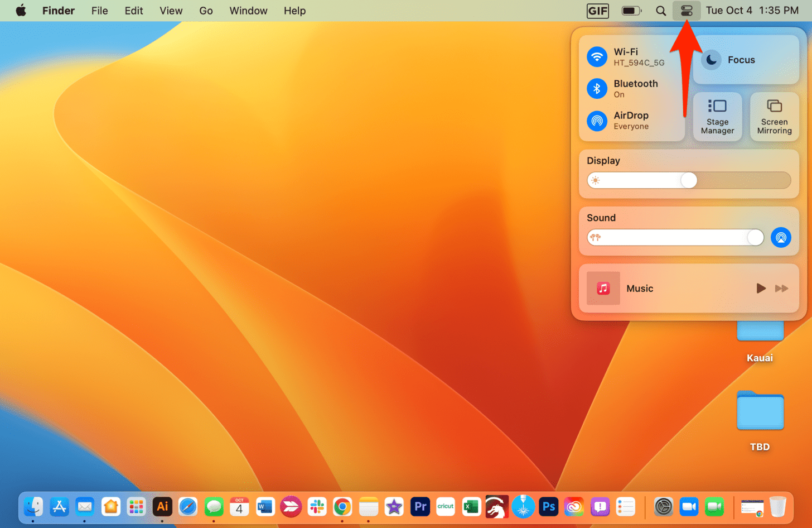Open the Go menu in the menu bar
Image resolution: width=812 pixels, height=528 pixels.
206,11
